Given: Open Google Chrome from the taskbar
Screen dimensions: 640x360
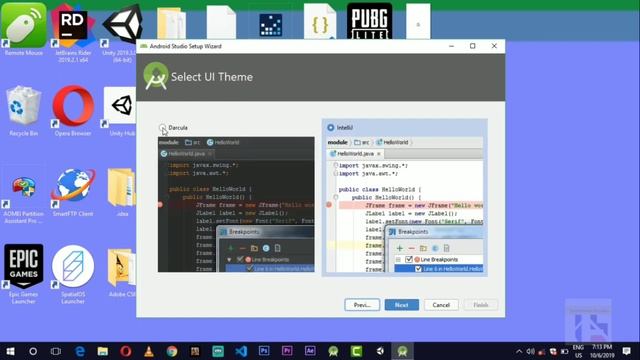Looking at the screenshot, I should tap(172, 351).
